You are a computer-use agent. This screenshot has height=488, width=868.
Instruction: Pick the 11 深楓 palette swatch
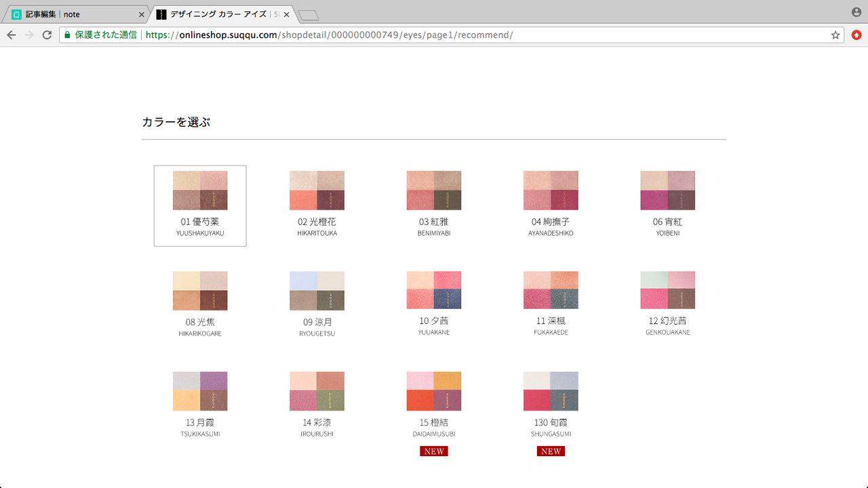[551, 290]
